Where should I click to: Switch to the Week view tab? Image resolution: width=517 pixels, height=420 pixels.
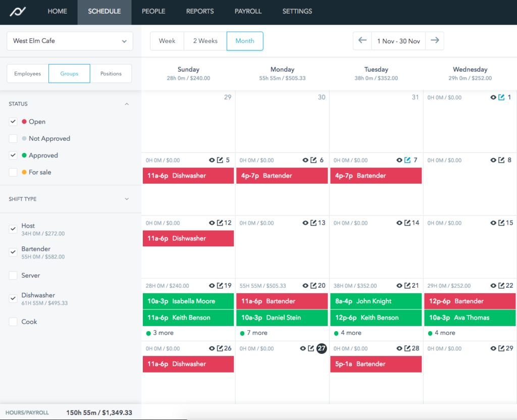coord(167,41)
